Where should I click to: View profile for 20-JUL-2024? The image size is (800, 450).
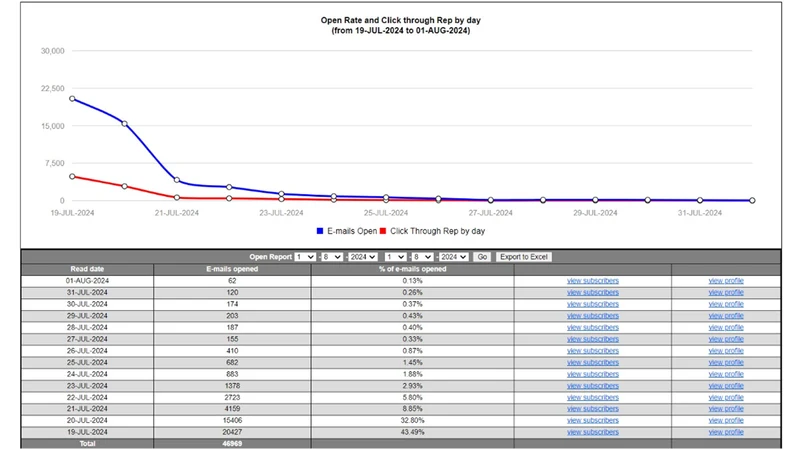pyautogui.click(x=726, y=420)
